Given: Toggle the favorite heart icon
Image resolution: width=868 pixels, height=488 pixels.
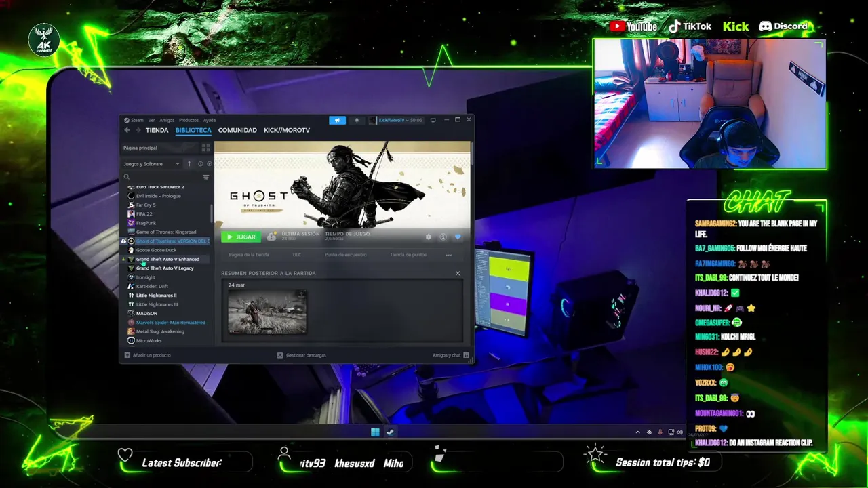Looking at the screenshot, I should tap(458, 237).
